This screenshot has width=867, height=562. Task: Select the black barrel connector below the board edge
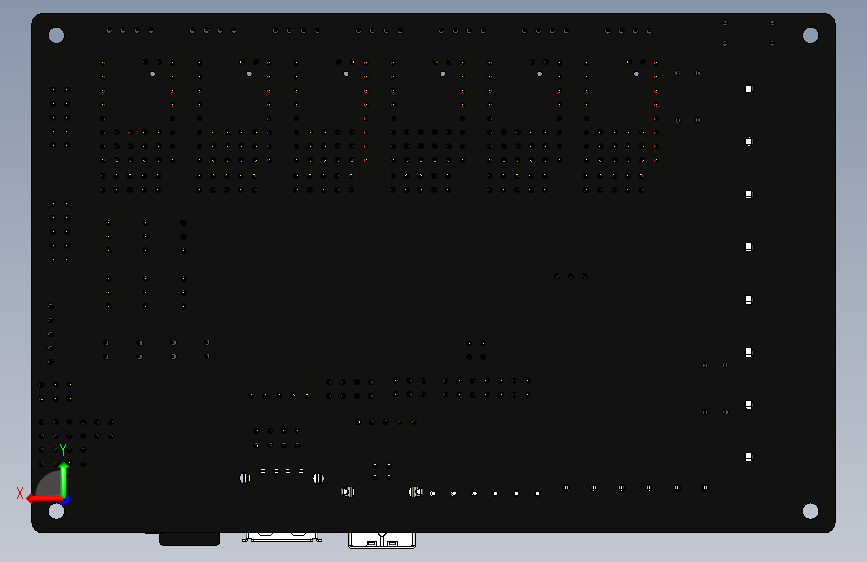[x=189, y=539]
